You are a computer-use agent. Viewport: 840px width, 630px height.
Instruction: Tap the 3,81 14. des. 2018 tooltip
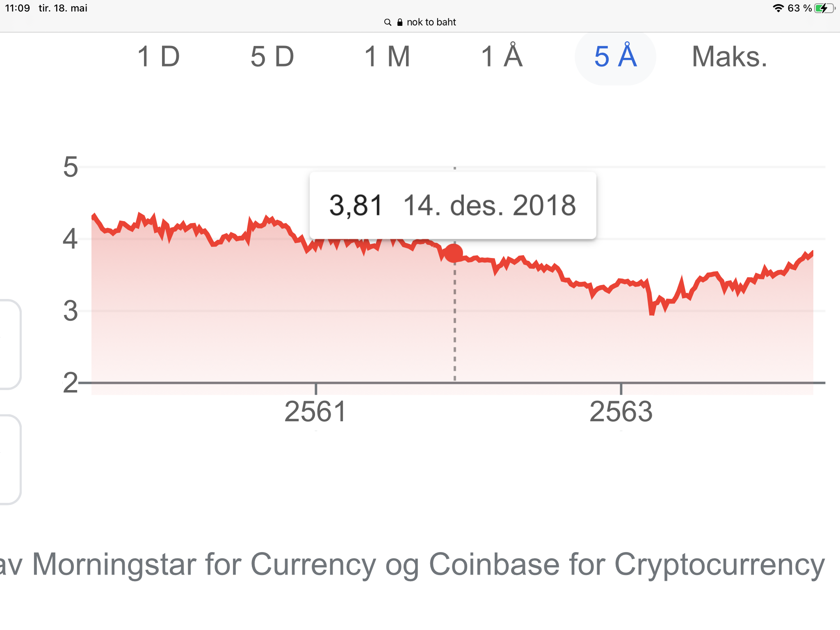pyautogui.click(x=452, y=205)
